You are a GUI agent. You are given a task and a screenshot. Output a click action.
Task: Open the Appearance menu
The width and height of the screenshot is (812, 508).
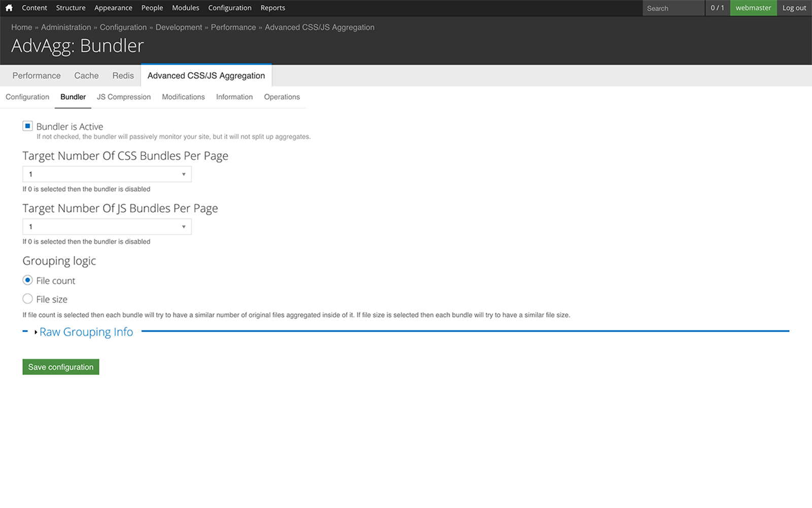point(113,8)
